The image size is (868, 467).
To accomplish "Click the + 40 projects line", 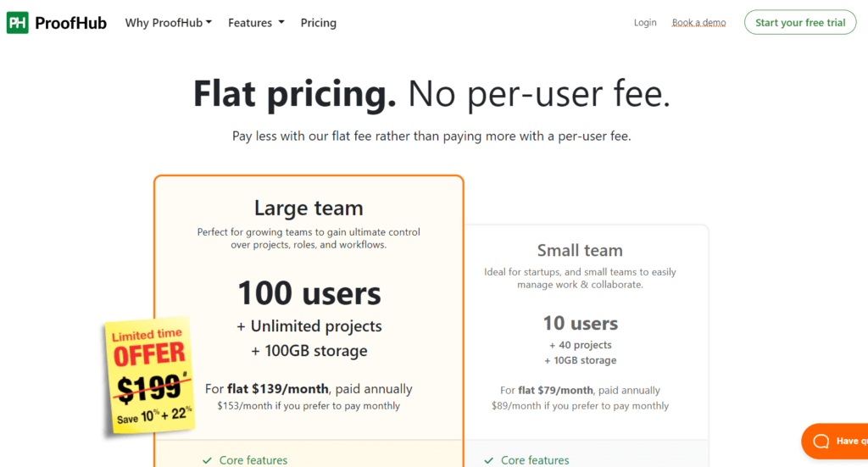I will coord(580,345).
